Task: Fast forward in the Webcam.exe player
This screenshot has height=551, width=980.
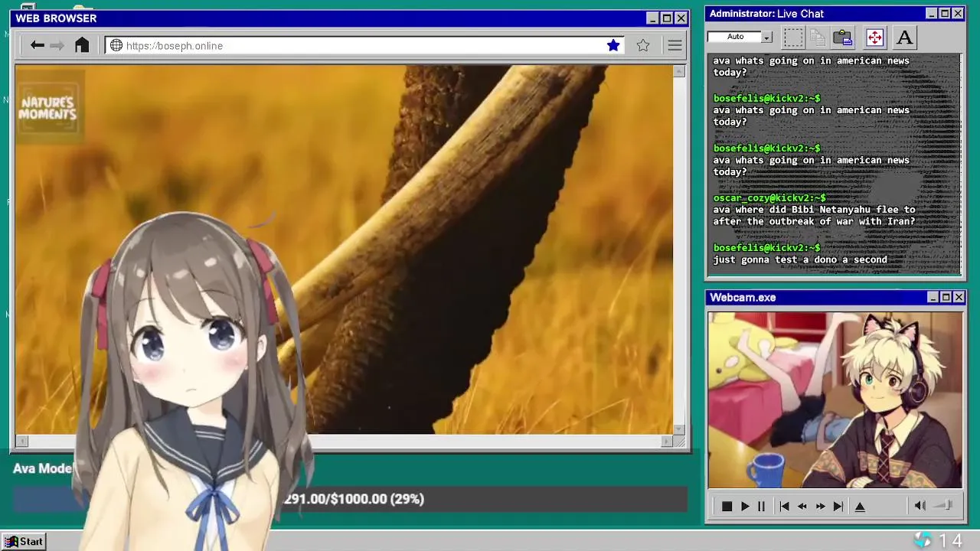Action: (x=820, y=507)
